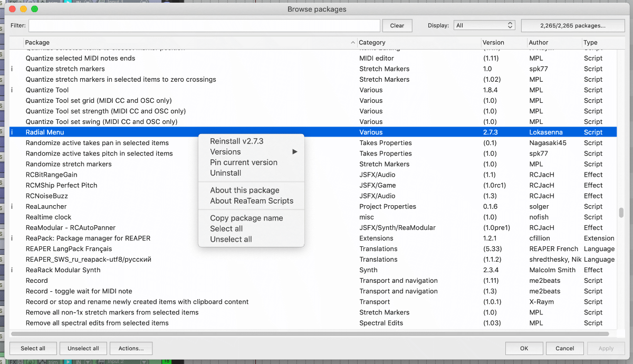Click into the Filter text field
633x364 pixels.
coord(204,25)
